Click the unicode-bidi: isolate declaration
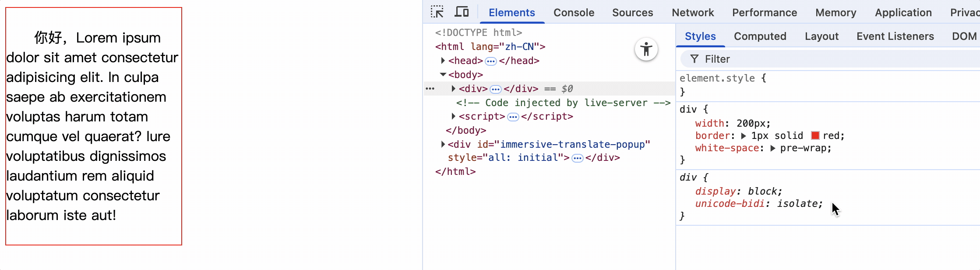This screenshot has height=270, width=980. [x=759, y=203]
